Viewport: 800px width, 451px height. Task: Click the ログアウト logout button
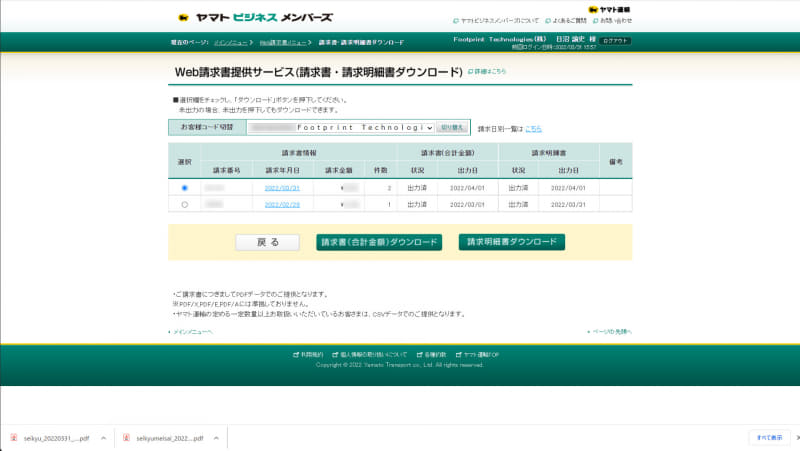click(615, 40)
